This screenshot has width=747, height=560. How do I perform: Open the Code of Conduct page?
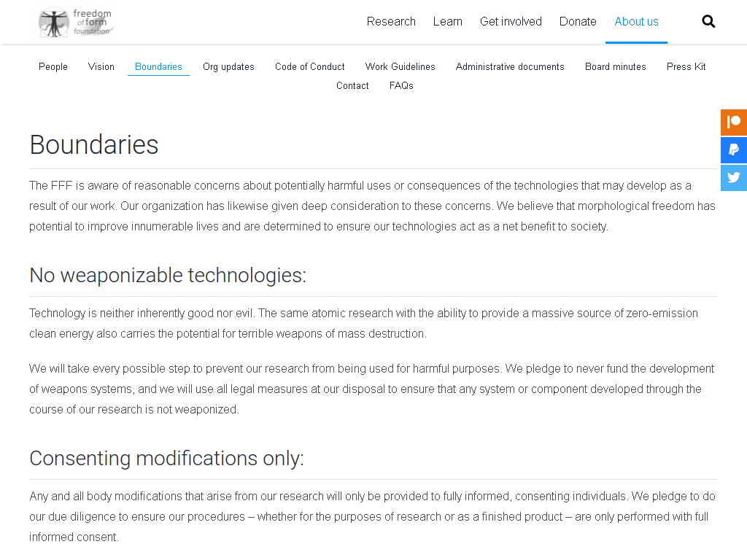[x=309, y=66]
